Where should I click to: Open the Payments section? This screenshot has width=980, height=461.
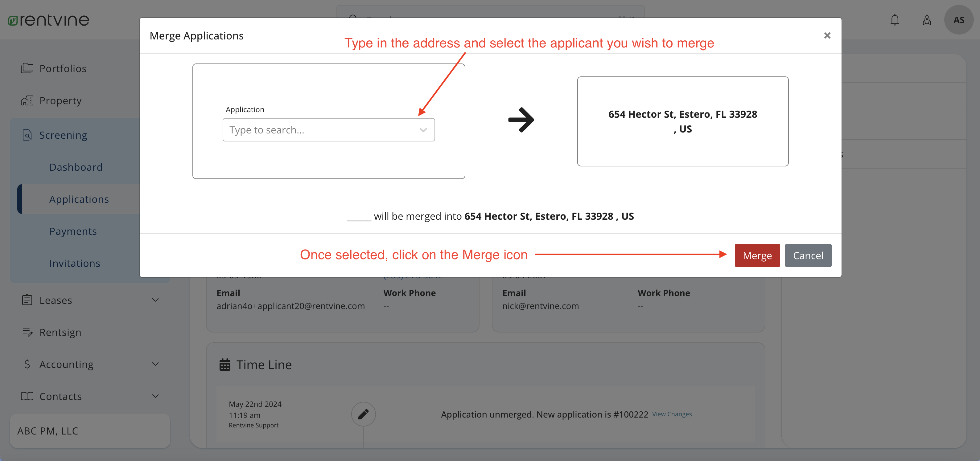click(x=73, y=231)
